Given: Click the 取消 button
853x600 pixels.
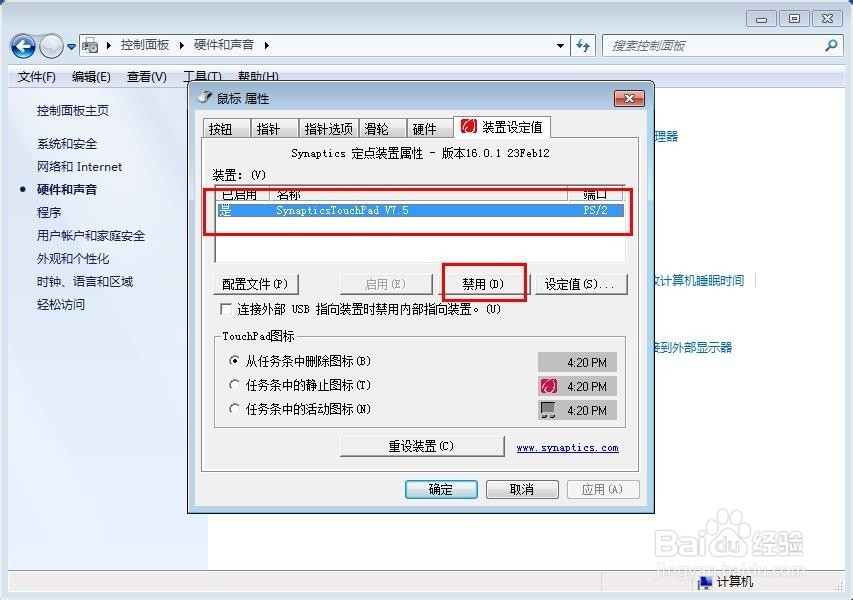Looking at the screenshot, I should [522, 489].
